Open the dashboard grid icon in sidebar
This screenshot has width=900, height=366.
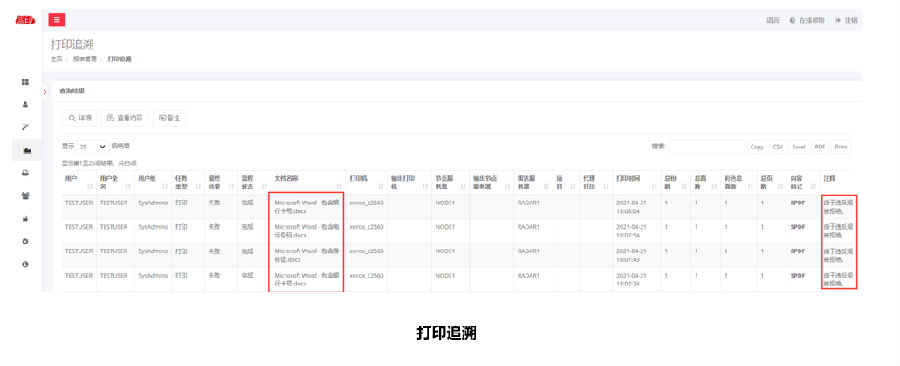[x=25, y=83]
